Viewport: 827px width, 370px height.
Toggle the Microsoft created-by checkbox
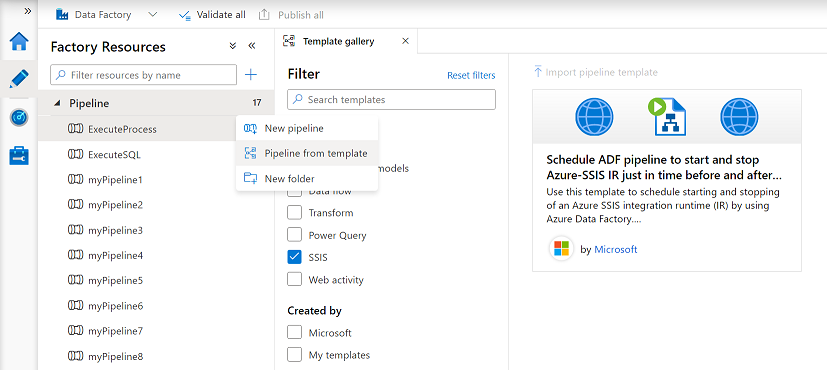[294, 333]
